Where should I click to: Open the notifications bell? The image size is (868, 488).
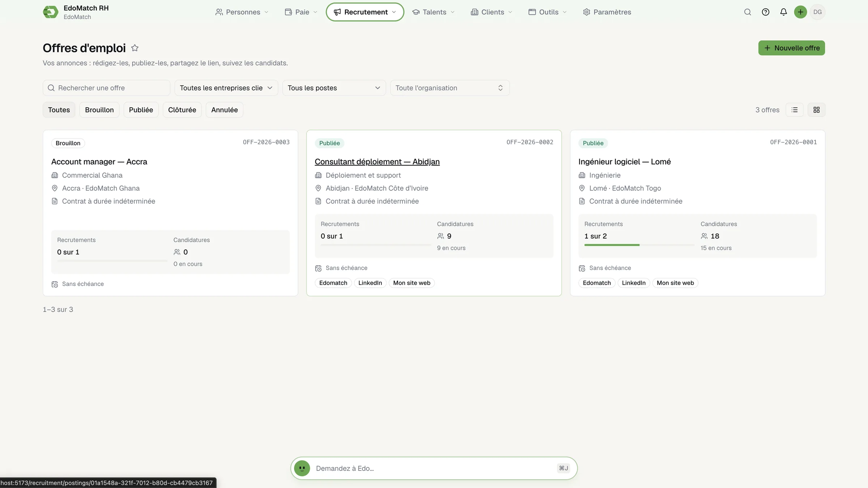coord(783,12)
